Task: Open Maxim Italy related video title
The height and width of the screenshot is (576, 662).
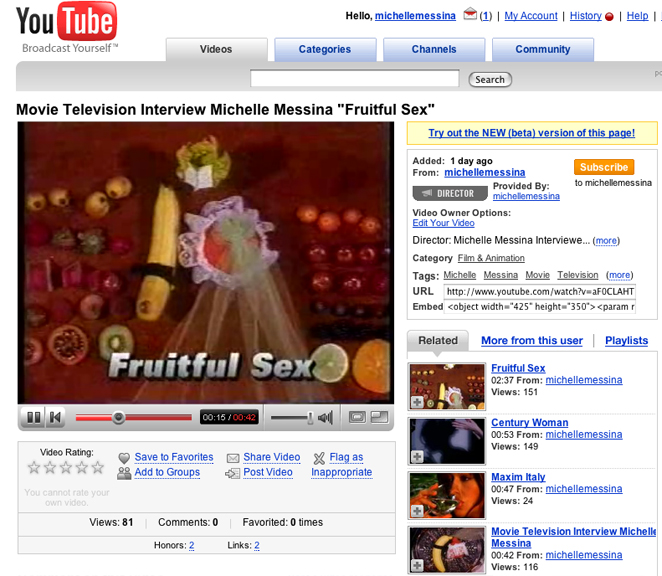Action: [x=518, y=477]
